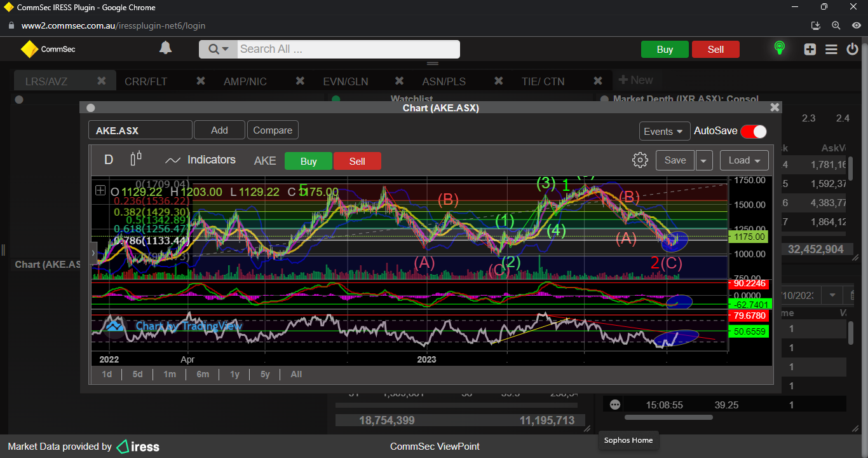Open the candlestick chart style selector
This screenshot has height=458, width=868.
click(136, 159)
